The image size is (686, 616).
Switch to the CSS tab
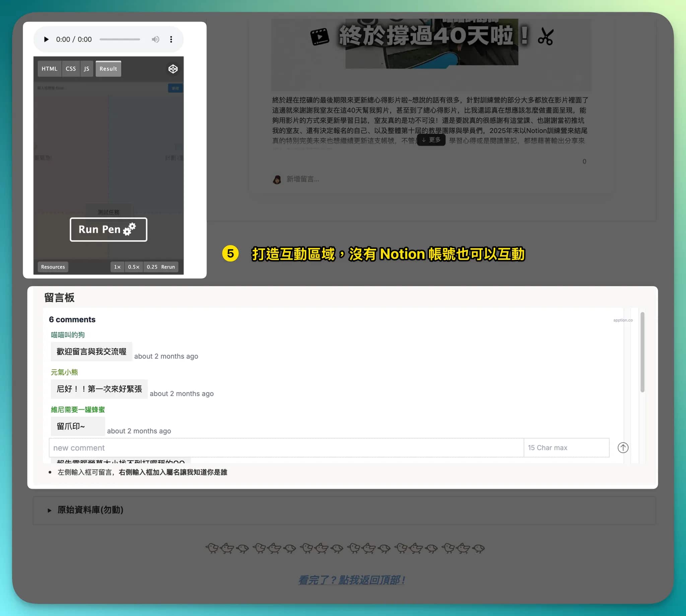(71, 69)
